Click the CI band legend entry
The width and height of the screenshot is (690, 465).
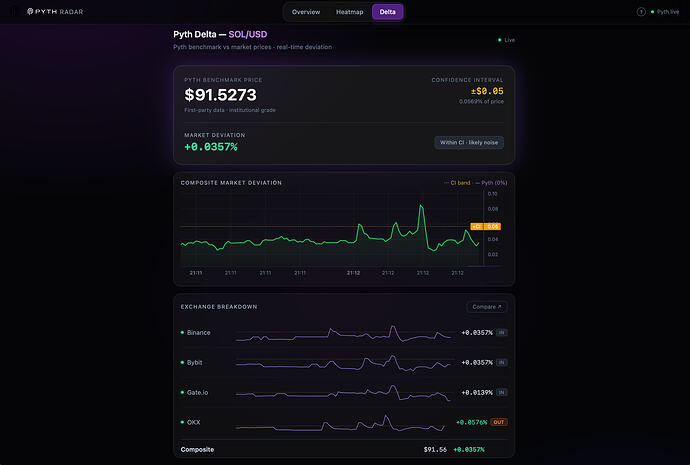[457, 183]
